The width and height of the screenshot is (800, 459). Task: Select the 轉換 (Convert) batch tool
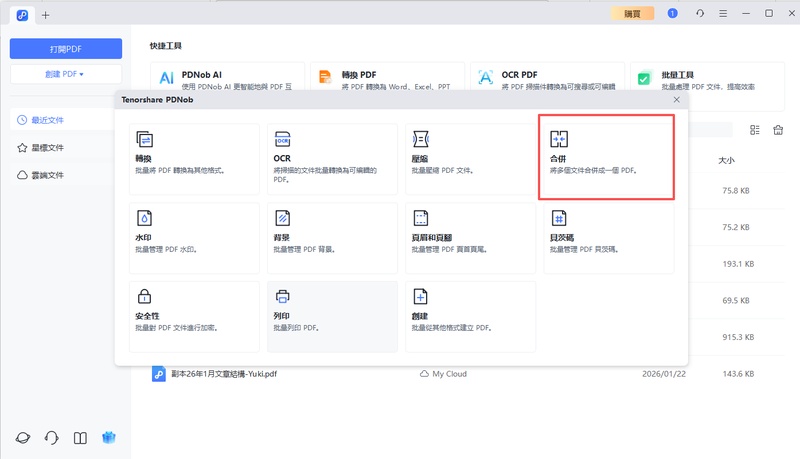pyautogui.click(x=194, y=157)
